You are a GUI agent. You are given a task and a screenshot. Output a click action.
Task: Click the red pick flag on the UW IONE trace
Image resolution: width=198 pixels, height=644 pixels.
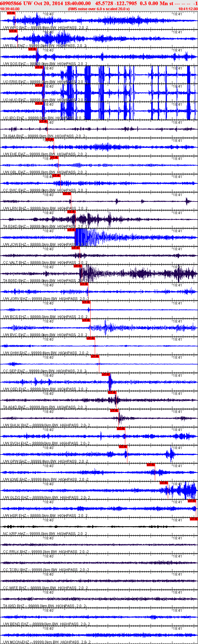click(x=151, y=465)
